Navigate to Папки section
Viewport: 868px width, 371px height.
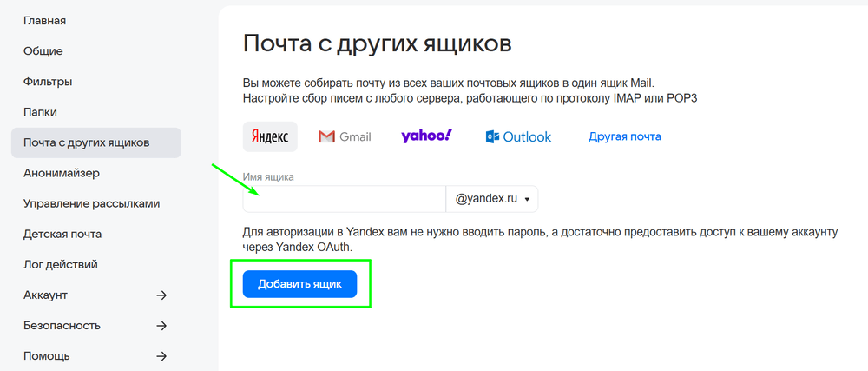point(40,112)
